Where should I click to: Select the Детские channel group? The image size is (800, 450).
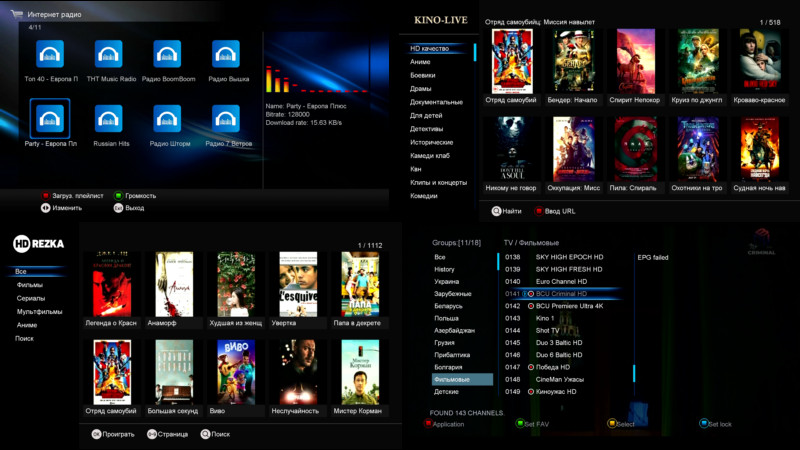pyautogui.click(x=446, y=392)
